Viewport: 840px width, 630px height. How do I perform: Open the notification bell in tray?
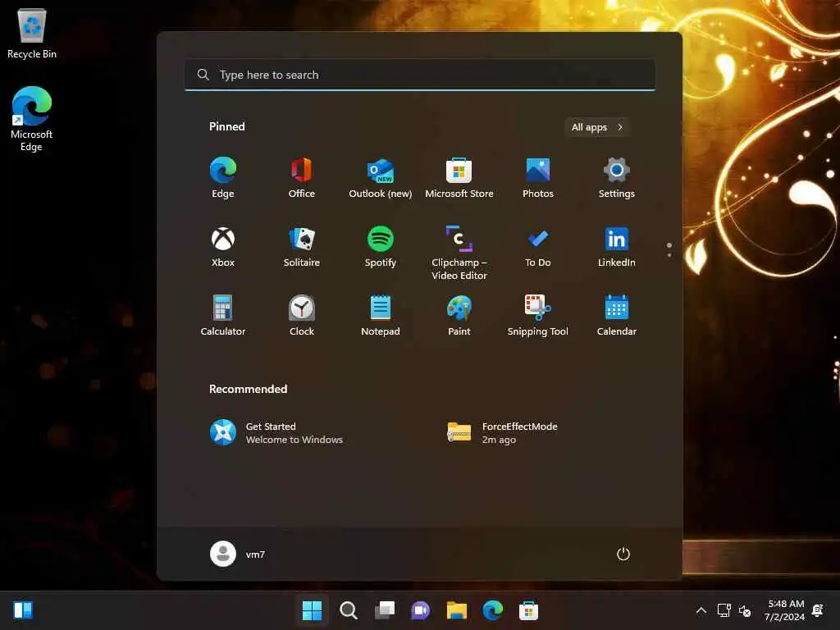tap(818, 610)
